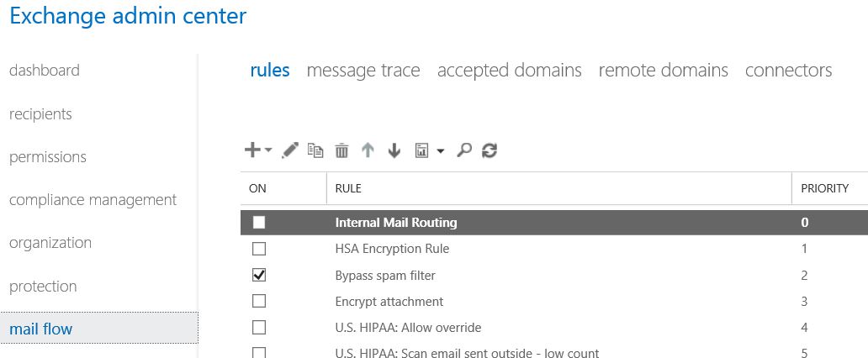This screenshot has width=868, height=358.
Task: Open dashboard in the left navigation
Action: point(45,71)
